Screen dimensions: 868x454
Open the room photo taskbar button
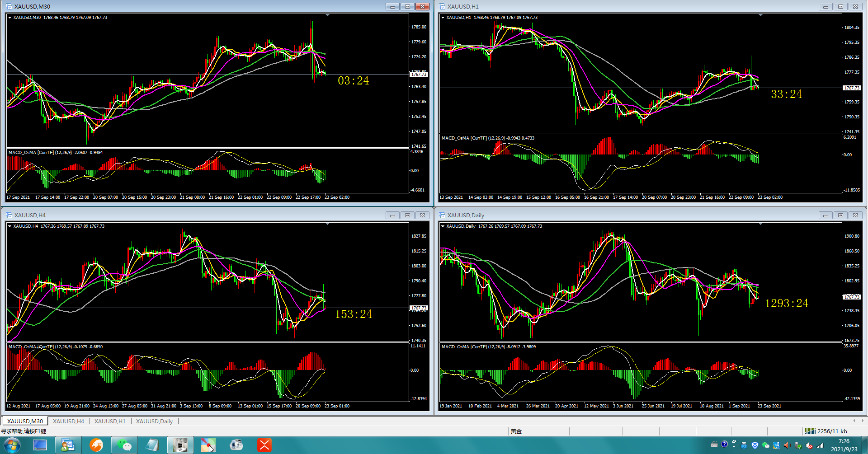coord(180,445)
